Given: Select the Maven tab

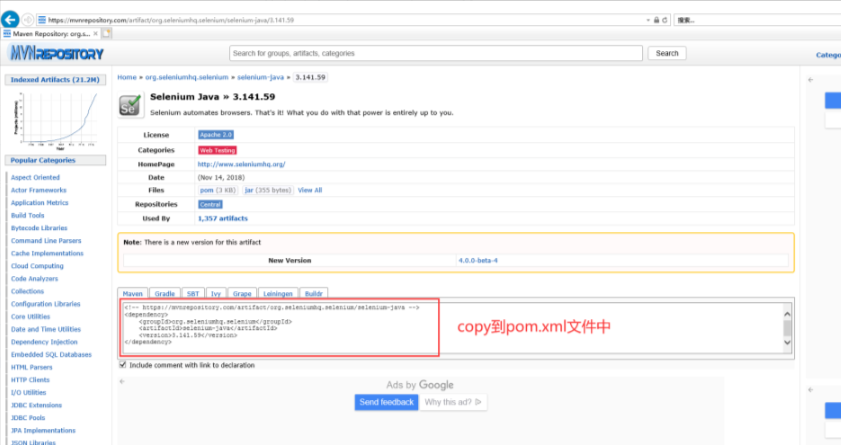Looking at the screenshot, I should pos(132,293).
